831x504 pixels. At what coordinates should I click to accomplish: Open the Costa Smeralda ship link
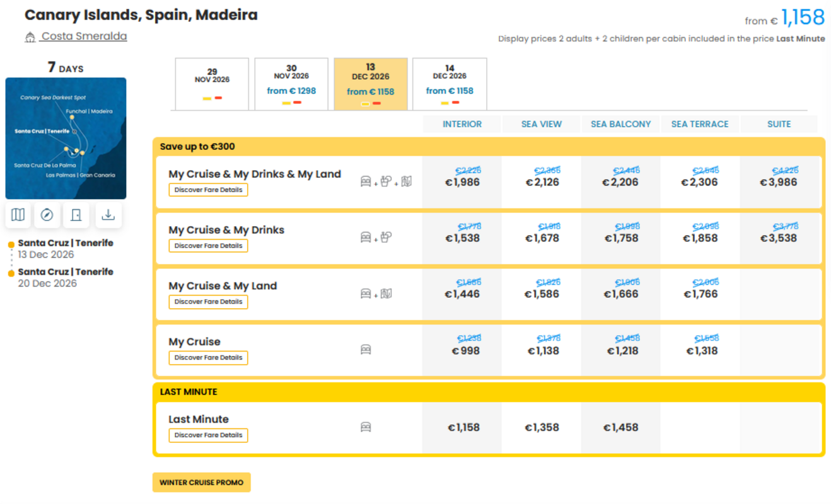[x=84, y=37]
